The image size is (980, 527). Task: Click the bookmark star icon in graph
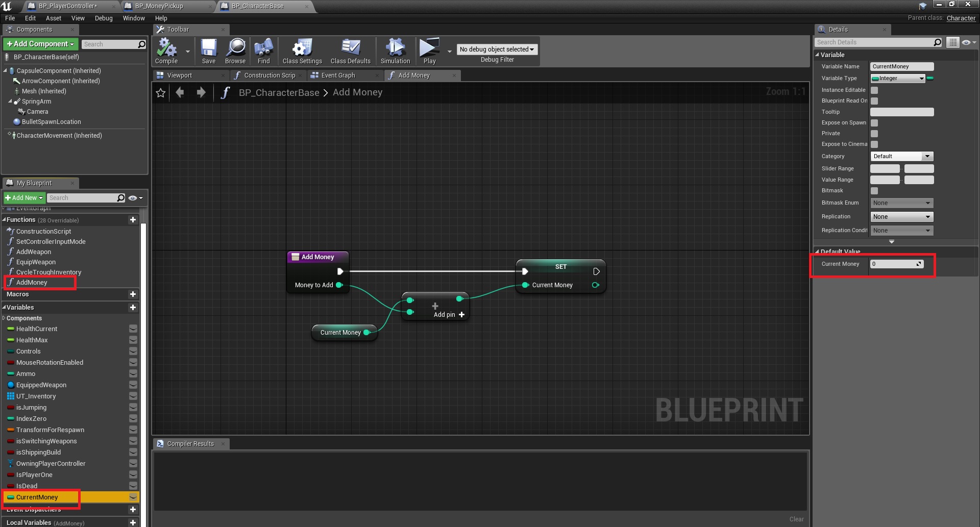point(161,93)
